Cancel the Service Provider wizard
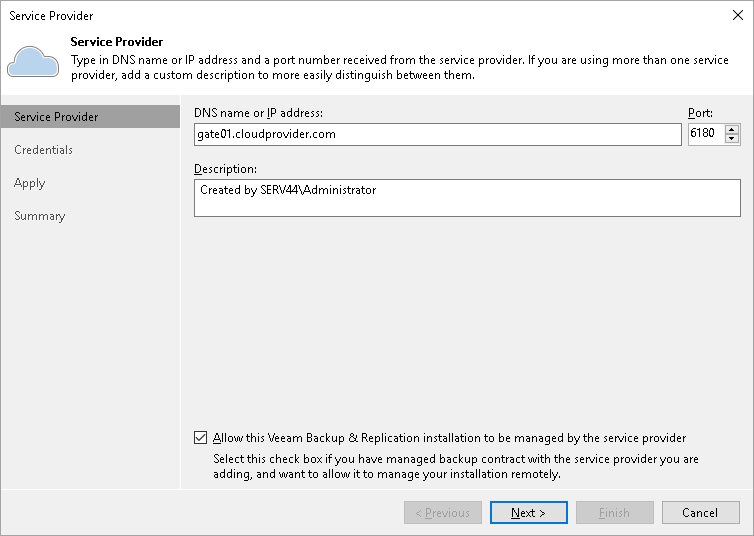 [x=700, y=513]
